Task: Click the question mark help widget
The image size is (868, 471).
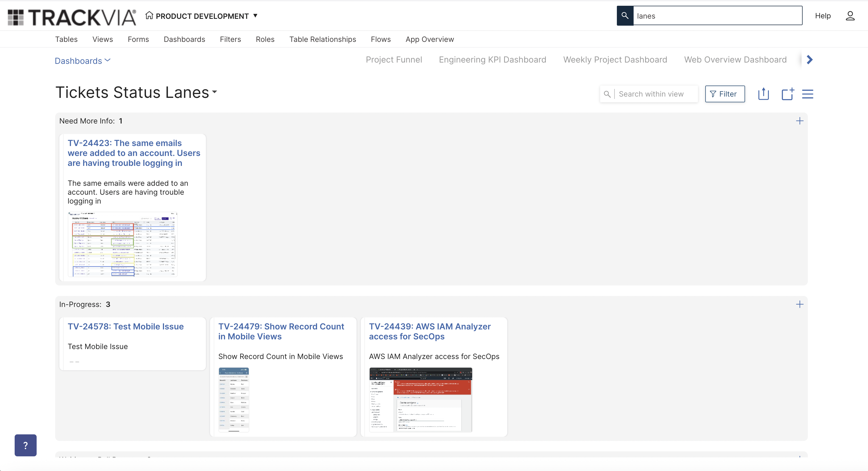Action: (x=26, y=445)
